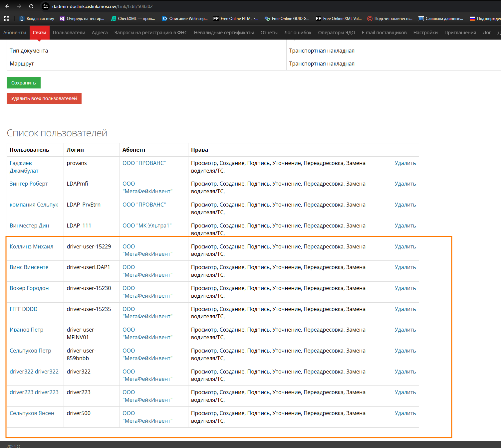Open the 'Подсчет количеств...' bookmark
Image resolution: width=501 pixels, height=448 pixels.
pos(390,19)
